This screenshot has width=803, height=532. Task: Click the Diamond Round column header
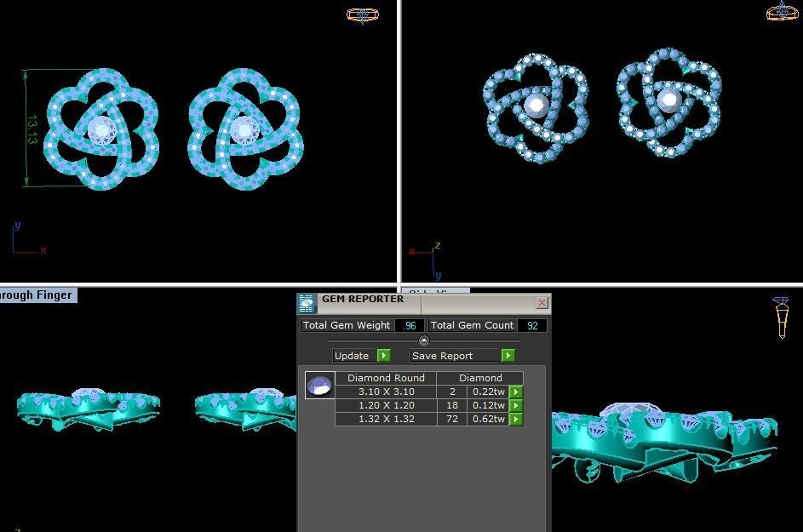tap(386, 378)
